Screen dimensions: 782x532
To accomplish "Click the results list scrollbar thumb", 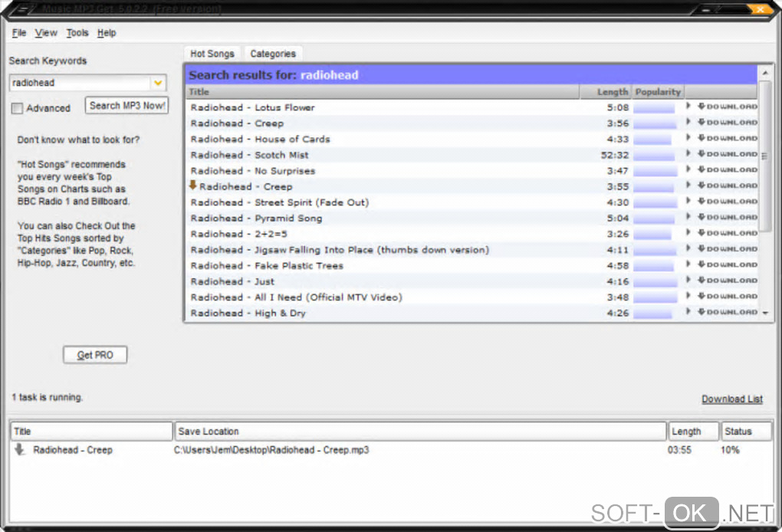I will click(764, 156).
